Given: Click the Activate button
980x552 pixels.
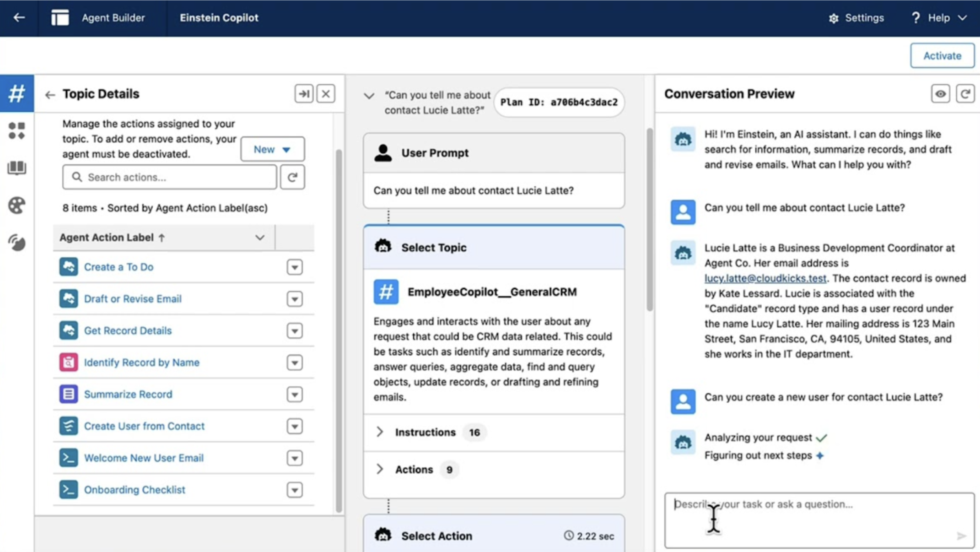Looking at the screenshot, I should [942, 55].
